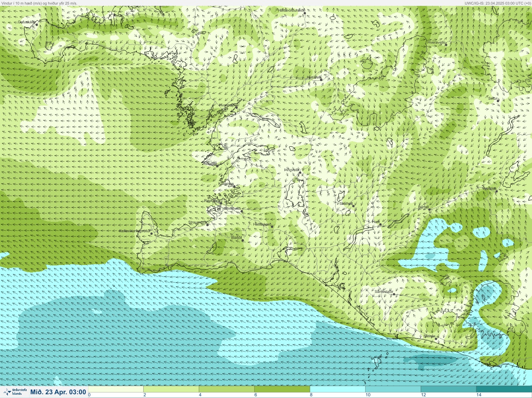The width and height of the screenshot is (532, 398).
Task: Click the Búrfell station dot
Action: click(x=430, y=209)
